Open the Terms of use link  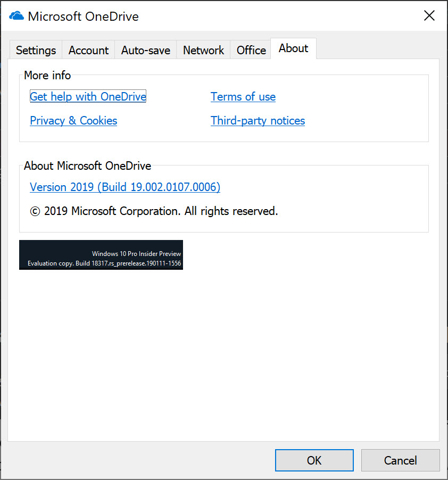pos(243,97)
